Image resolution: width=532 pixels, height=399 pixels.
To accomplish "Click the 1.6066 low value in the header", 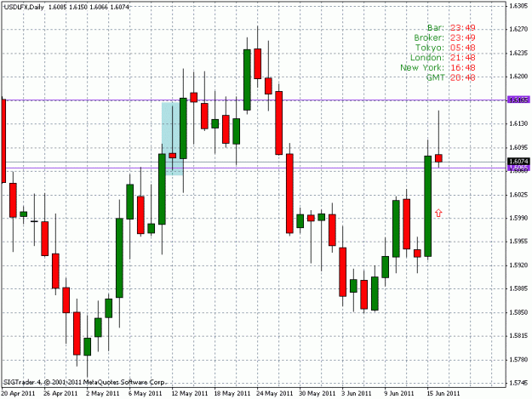I will point(99,7).
